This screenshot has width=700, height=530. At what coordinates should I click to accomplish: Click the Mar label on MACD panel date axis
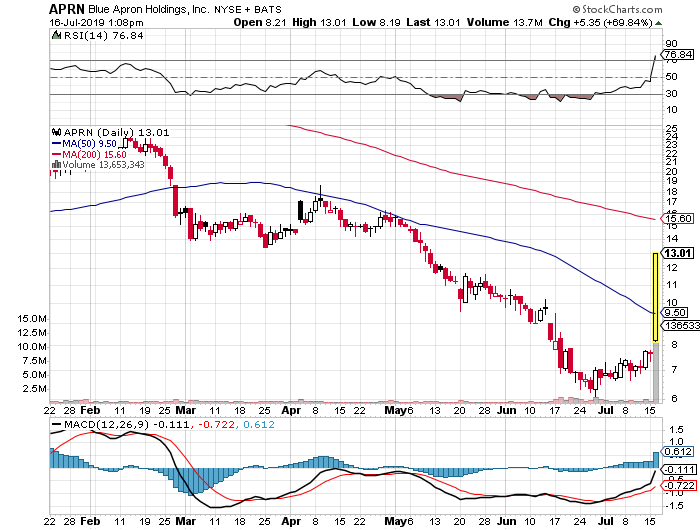tap(185, 521)
